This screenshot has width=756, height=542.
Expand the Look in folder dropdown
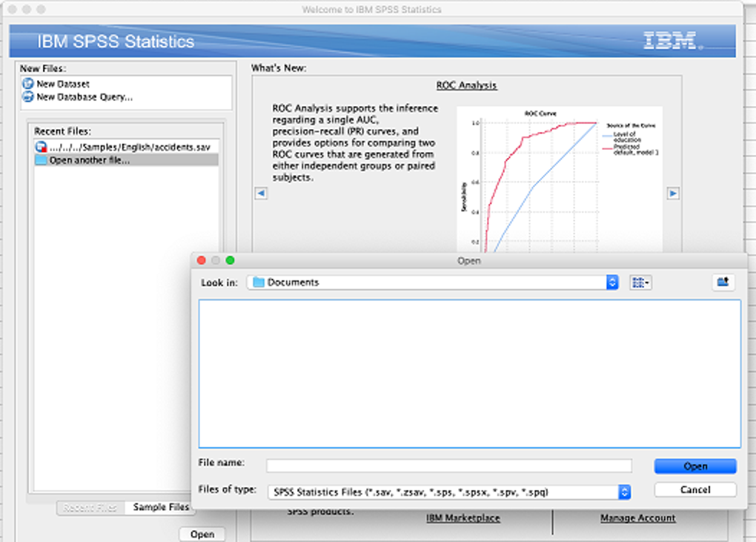coord(611,282)
